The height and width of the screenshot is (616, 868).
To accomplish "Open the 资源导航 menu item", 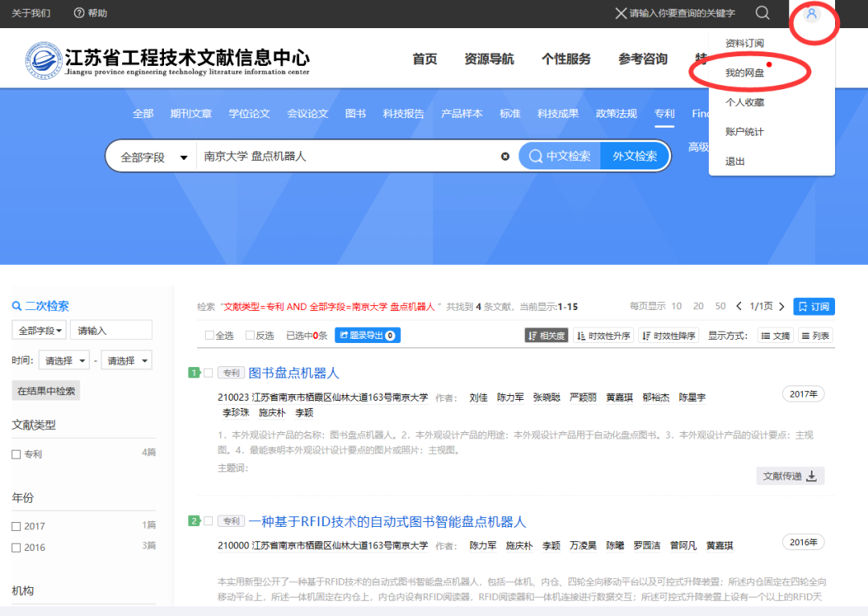I will pos(489,58).
